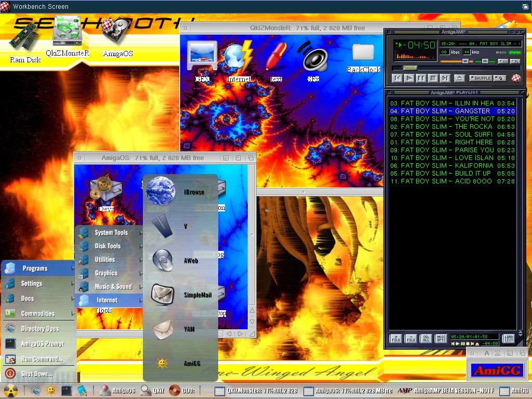Skip to next track in AmigaAMP

[x=445, y=78]
